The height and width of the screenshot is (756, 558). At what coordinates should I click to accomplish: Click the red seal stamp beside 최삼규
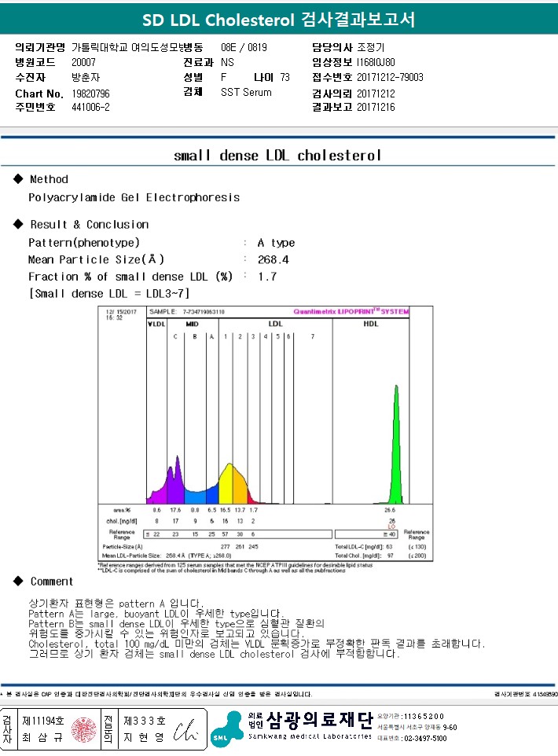click(x=84, y=729)
